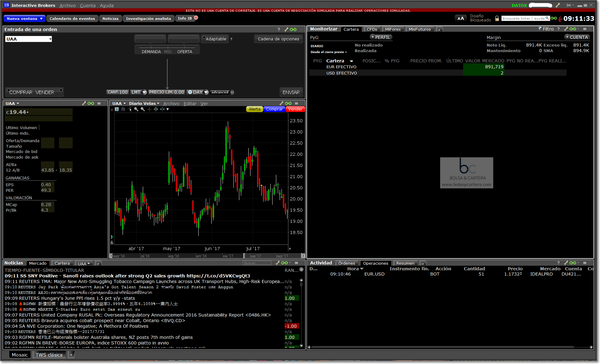Switch to the MisFuturos tab
This screenshot has height=364, width=600.
click(x=420, y=29)
